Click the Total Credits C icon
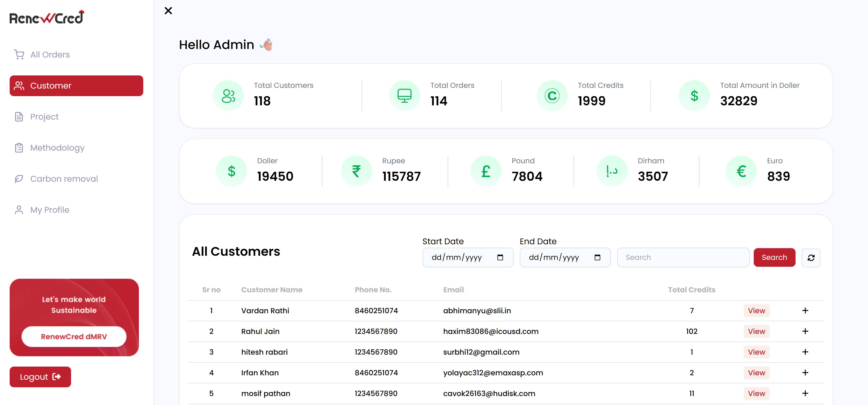Viewport: 868px width, 405px height. pyautogui.click(x=552, y=96)
